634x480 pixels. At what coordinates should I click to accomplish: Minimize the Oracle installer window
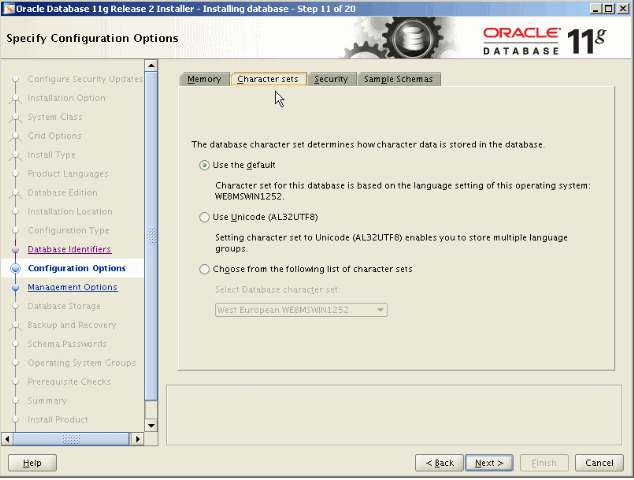tap(595, 9)
